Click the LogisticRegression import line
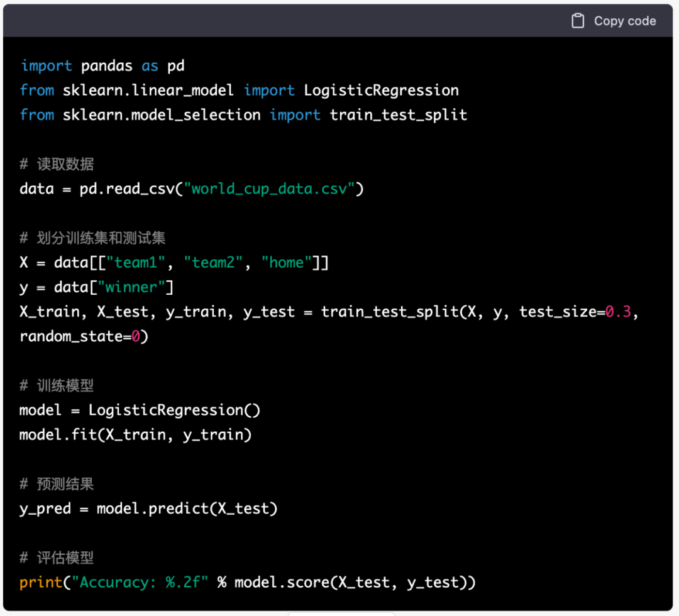679x616 pixels. 239,91
